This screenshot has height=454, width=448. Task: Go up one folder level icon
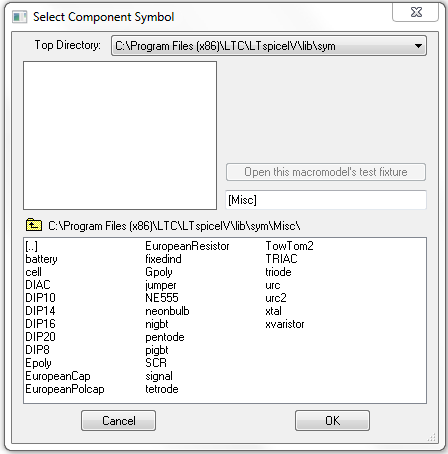(x=34, y=225)
